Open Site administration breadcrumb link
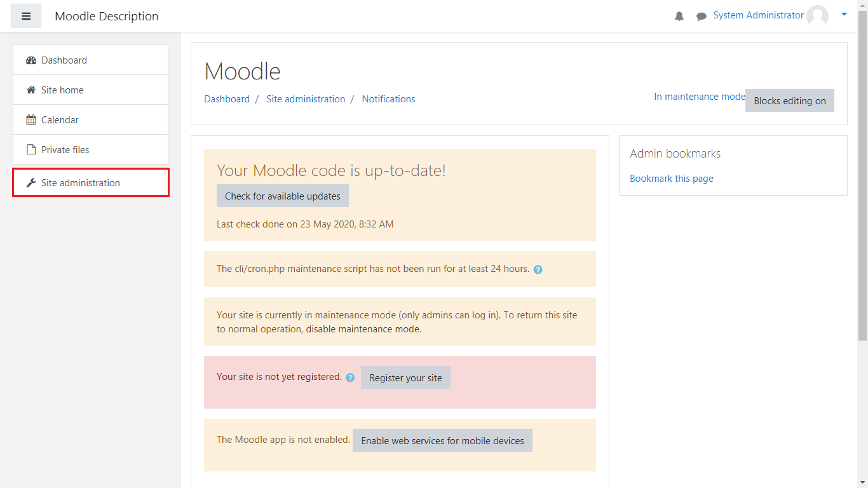This screenshot has height=488, width=868. point(306,99)
